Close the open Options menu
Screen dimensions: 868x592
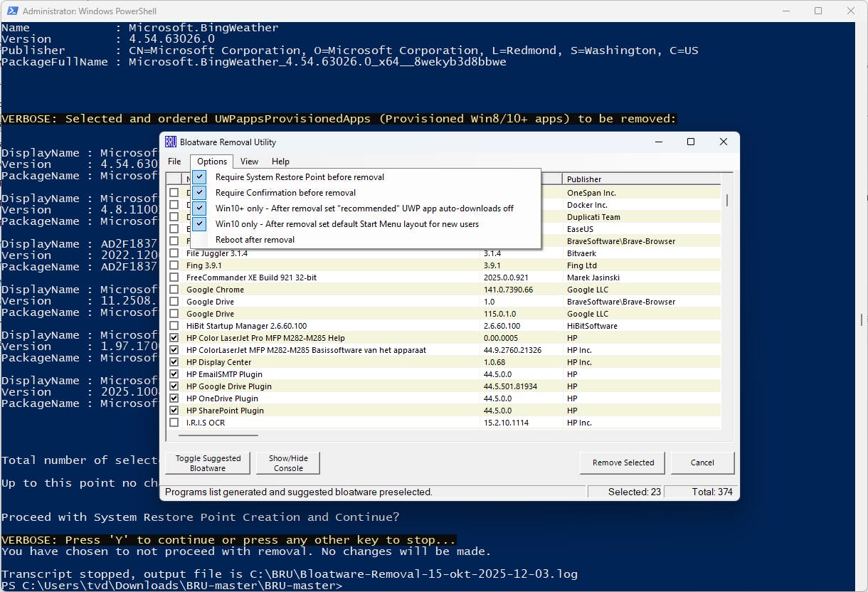point(212,162)
